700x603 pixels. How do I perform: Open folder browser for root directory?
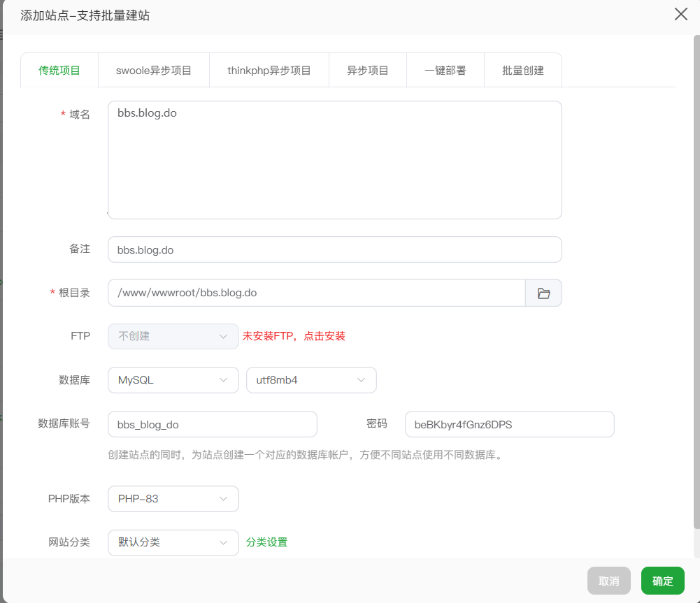tap(543, 293)
